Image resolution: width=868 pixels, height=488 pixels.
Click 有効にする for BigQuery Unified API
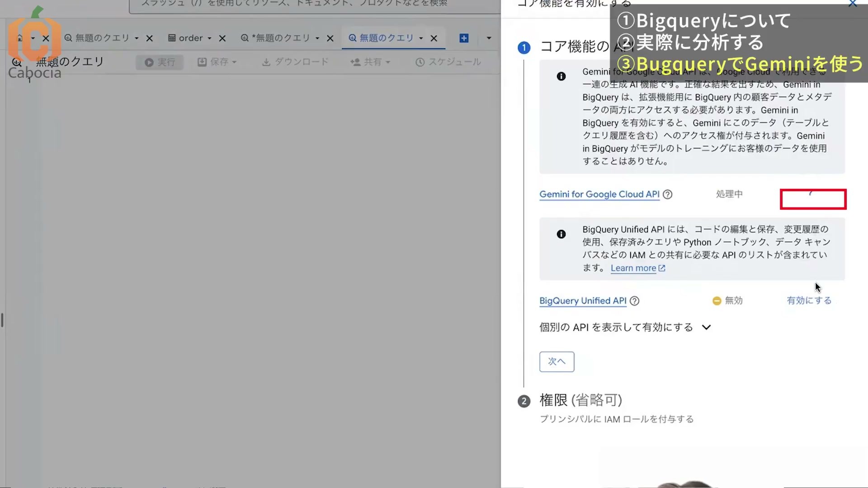pyautogui.click(x=809, y=301)
